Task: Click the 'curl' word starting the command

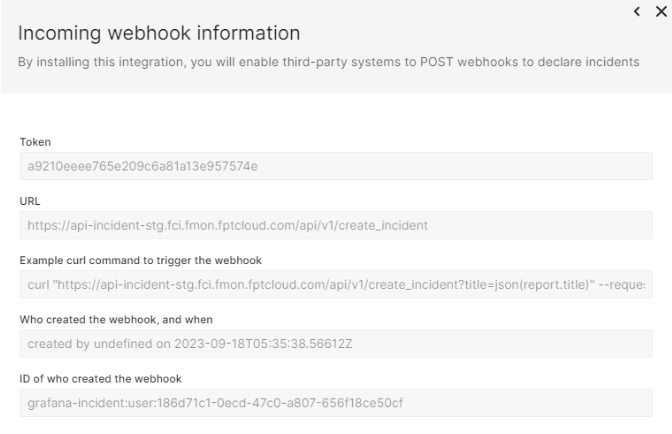Action: pos(38,285)
